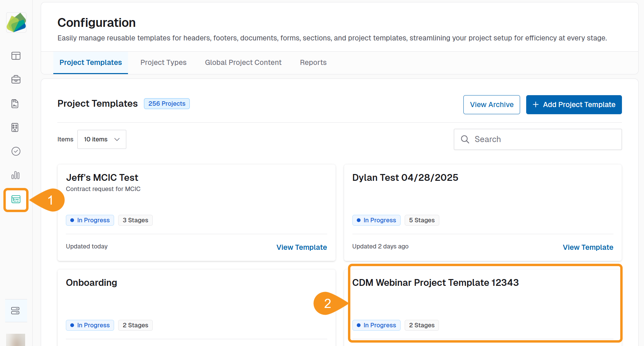Open the briefcase projects sidebar icon
The height and width of the screenshot is (346, 644).
pos(16,80)
